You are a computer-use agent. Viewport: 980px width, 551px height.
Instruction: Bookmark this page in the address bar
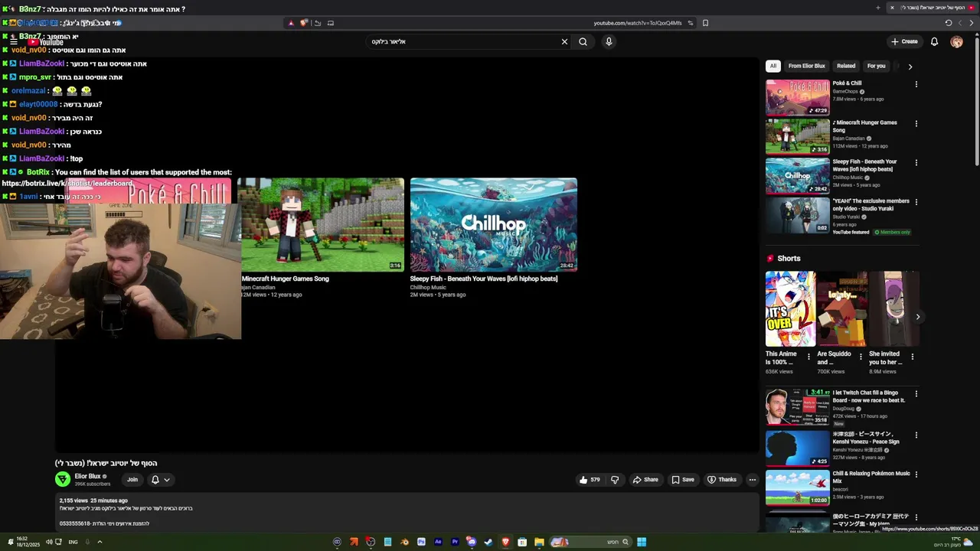pyautogui.click(x=705, y=23)
